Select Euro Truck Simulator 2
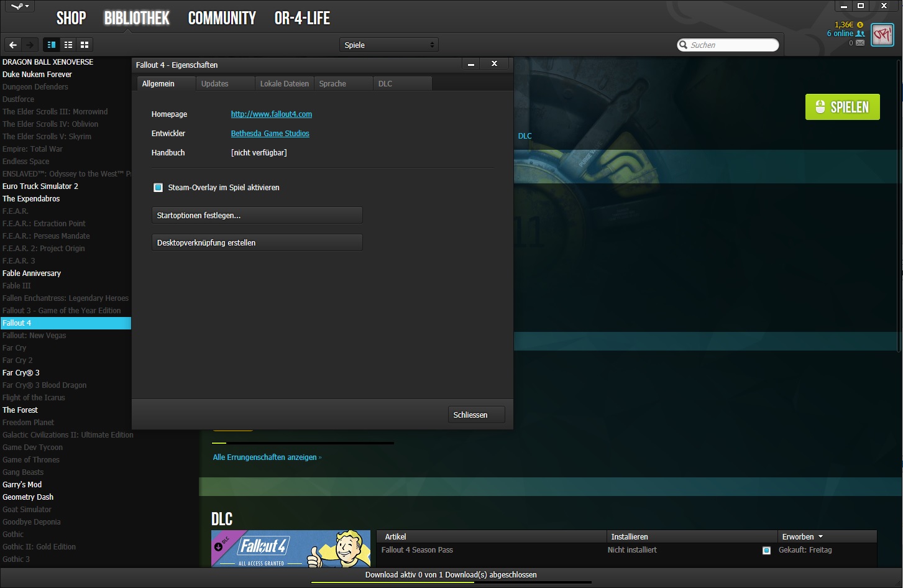This screenshot has height=588, width=903. pos(40,186)
